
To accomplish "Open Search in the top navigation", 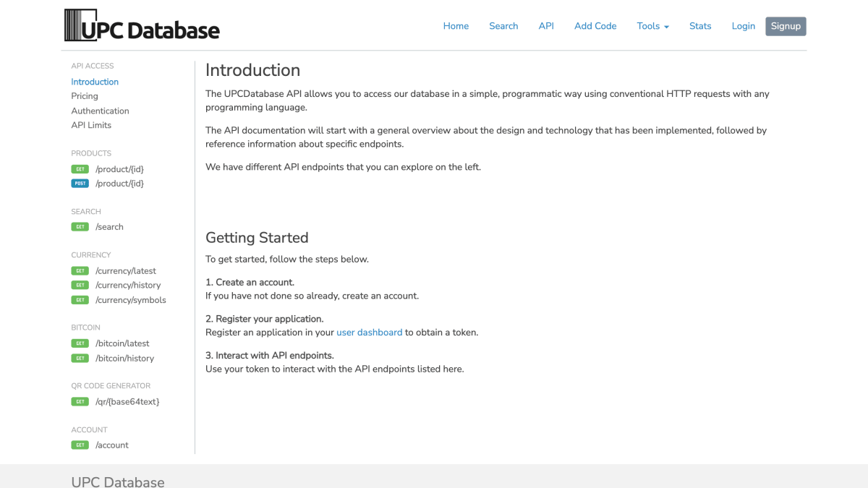I will pyautogui.click(x=503, y=26).
